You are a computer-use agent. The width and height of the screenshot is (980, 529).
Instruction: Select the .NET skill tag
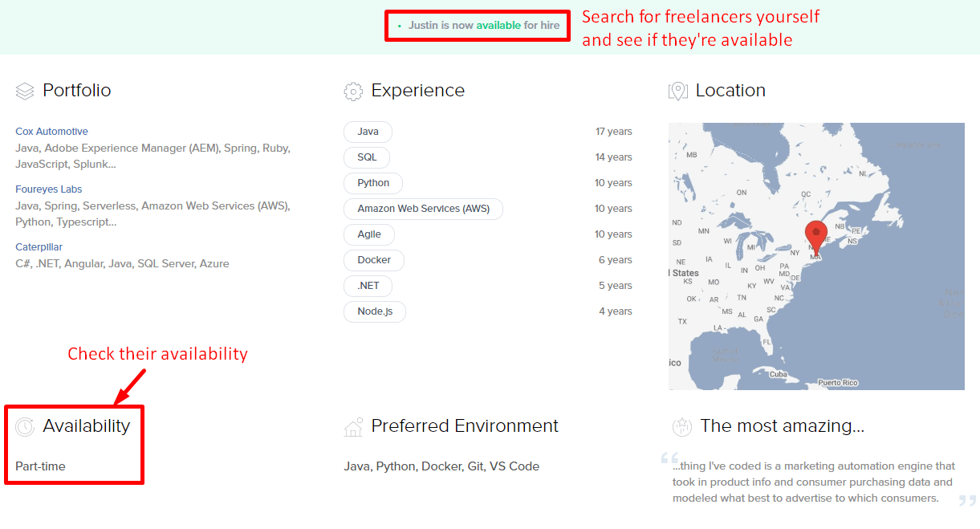[368, 286]
